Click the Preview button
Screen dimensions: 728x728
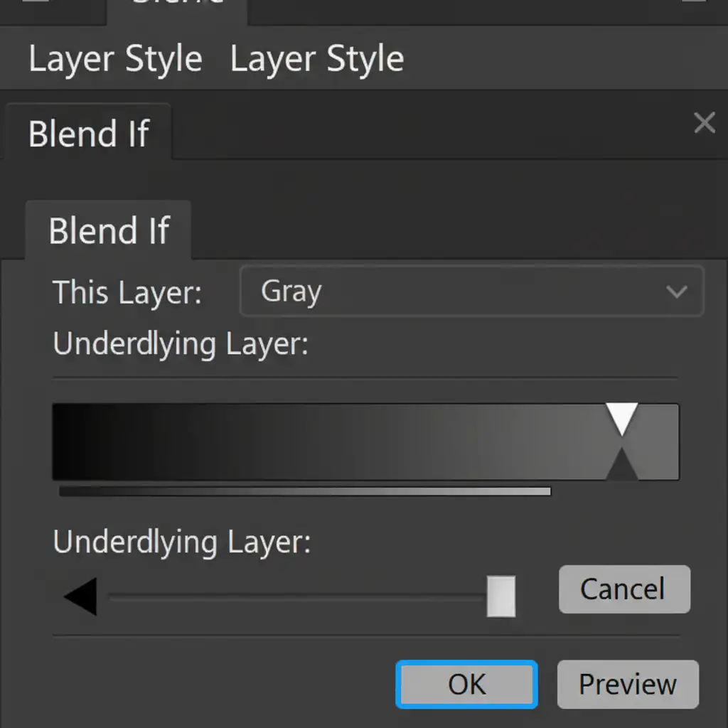coord(628,685)
